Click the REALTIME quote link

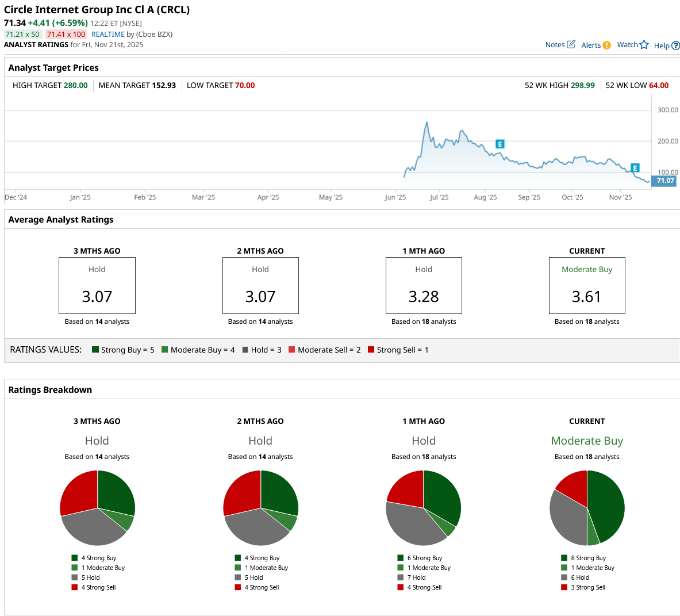pyautogui.click(x=107, y=35)
